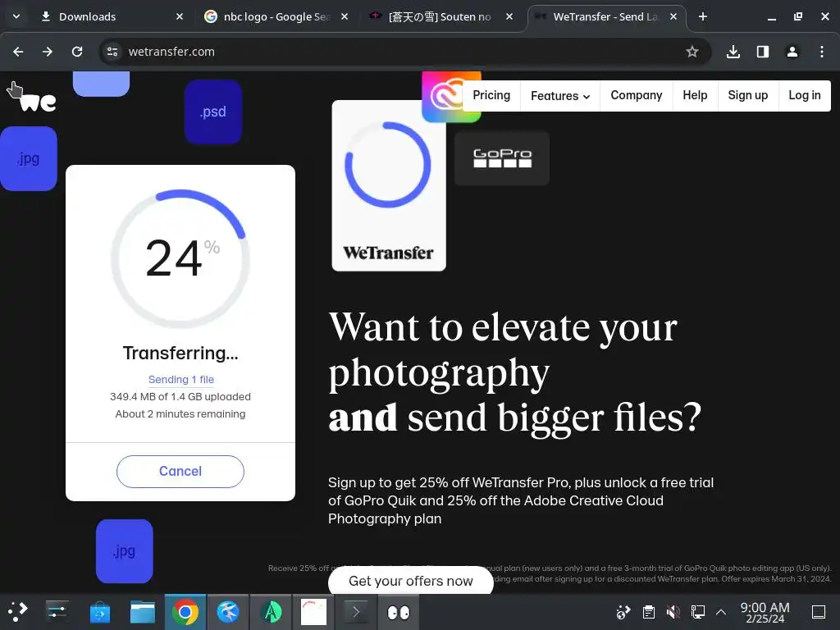
Task: Open the green A app in taskbar
Action: 271,612
